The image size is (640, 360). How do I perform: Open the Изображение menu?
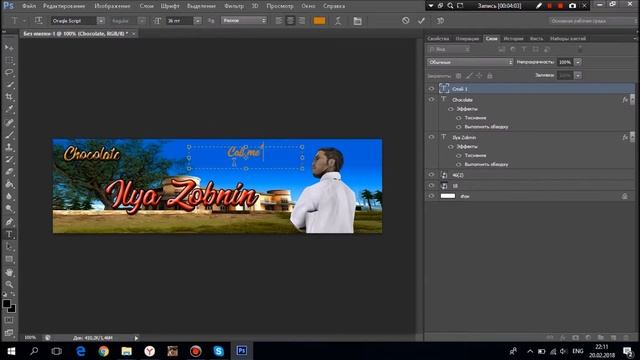point(112,6)
